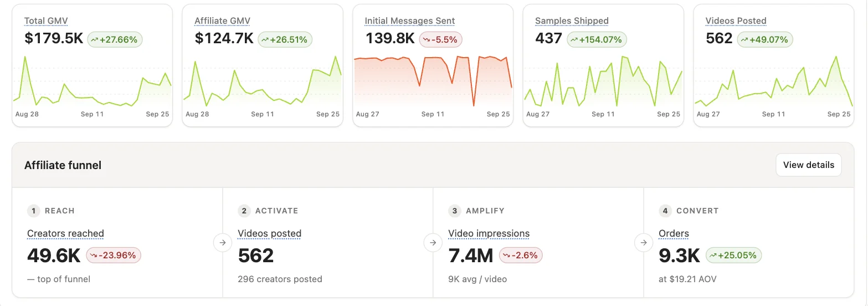
Task: Click the Creators reached funnel label
Action: 65,233
